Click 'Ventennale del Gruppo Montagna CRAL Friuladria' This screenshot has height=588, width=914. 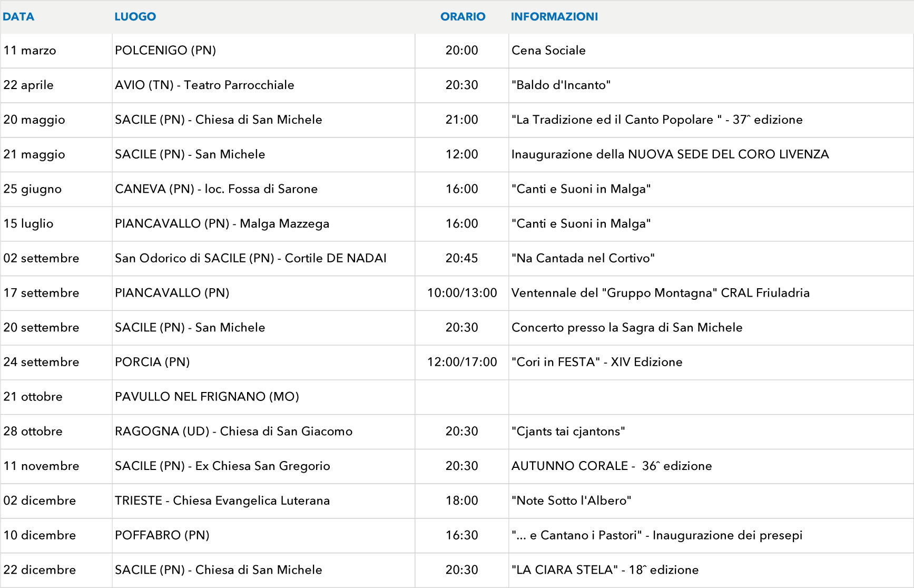661,293
